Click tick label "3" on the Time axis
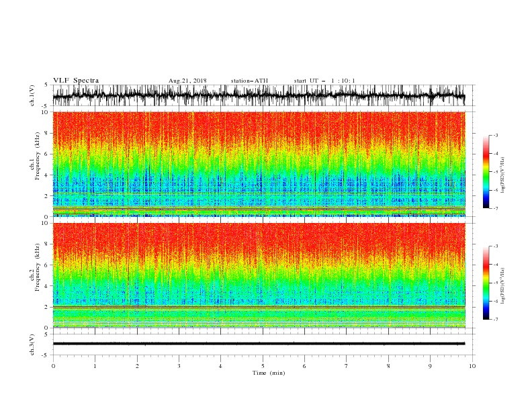This screenshot has width=532, height=411. click(x=179, y=366)
